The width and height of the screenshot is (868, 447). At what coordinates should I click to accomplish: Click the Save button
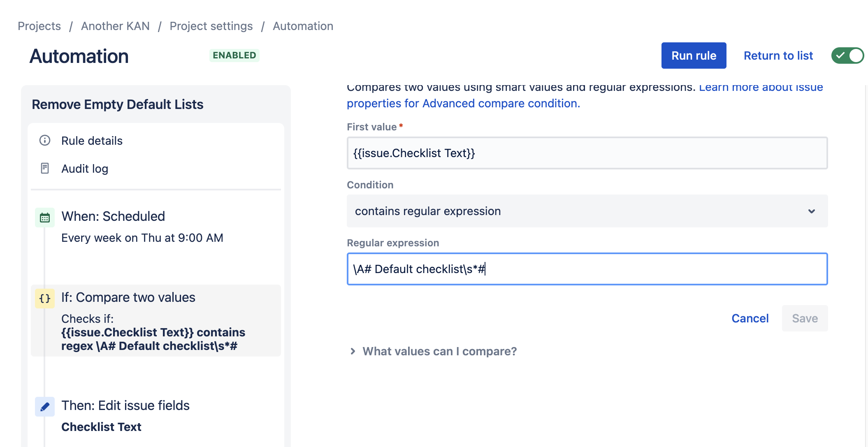click(805, 318)
